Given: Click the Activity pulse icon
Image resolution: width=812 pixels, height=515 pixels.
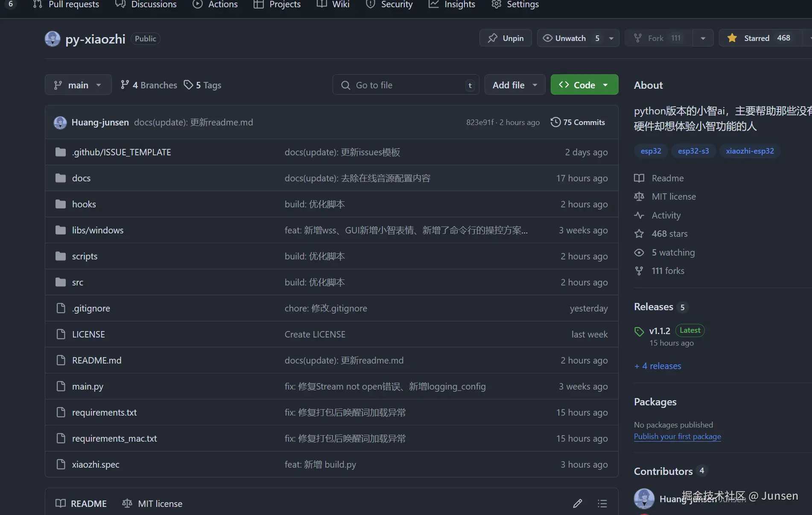Looking at the screenshot, I should (639, 215).
